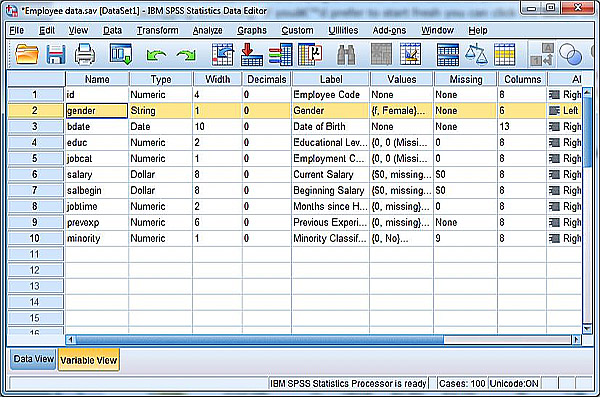The image size is (600, 400).
Task: Click the gender variable name cell
Action: pyautogui.click(x=97, y=111)
